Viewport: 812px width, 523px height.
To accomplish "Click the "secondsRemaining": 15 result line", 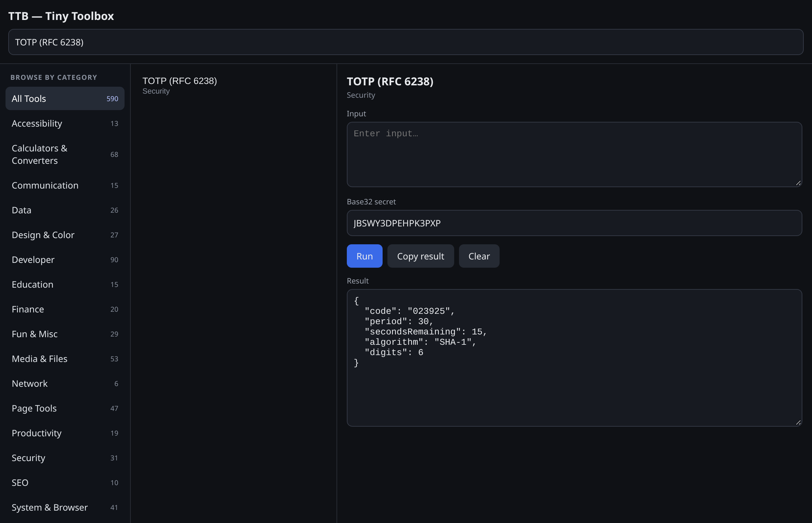I will [x=426, y=332].
